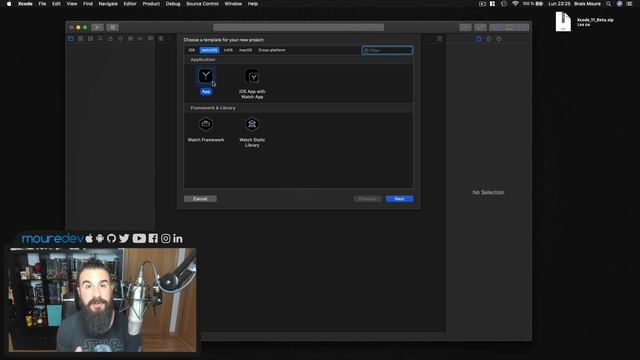
Task: Switch to the macOS platform tab
Action: coord(245,50)
